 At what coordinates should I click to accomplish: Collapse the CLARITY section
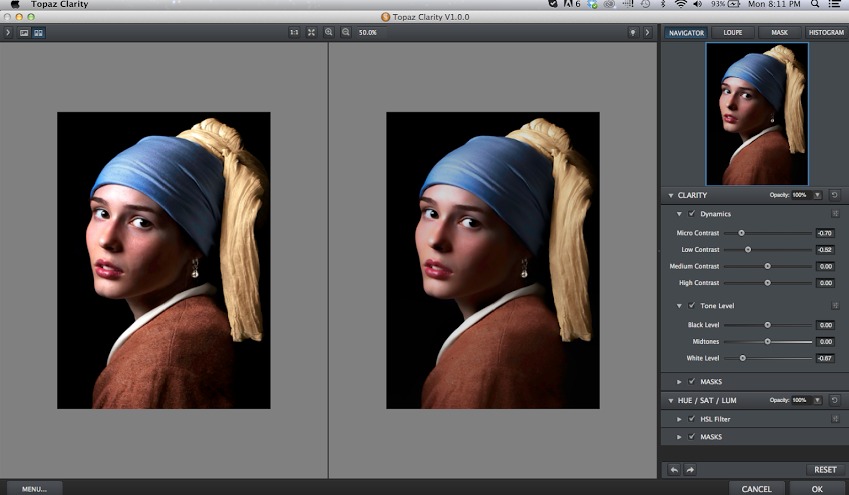[x=671, y=196]
